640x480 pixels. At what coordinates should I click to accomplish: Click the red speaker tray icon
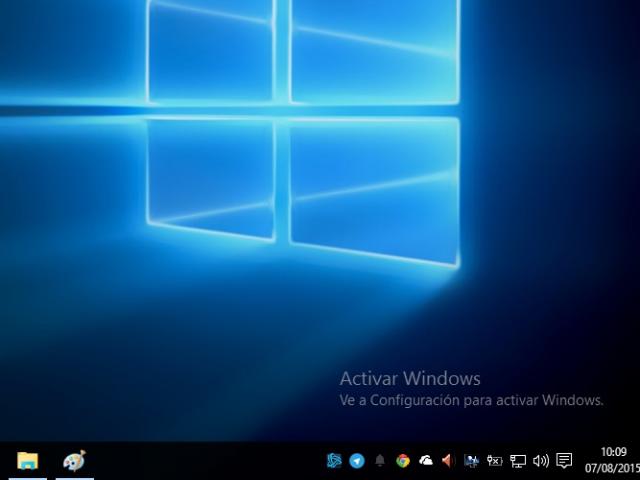(x=448, y=461)
